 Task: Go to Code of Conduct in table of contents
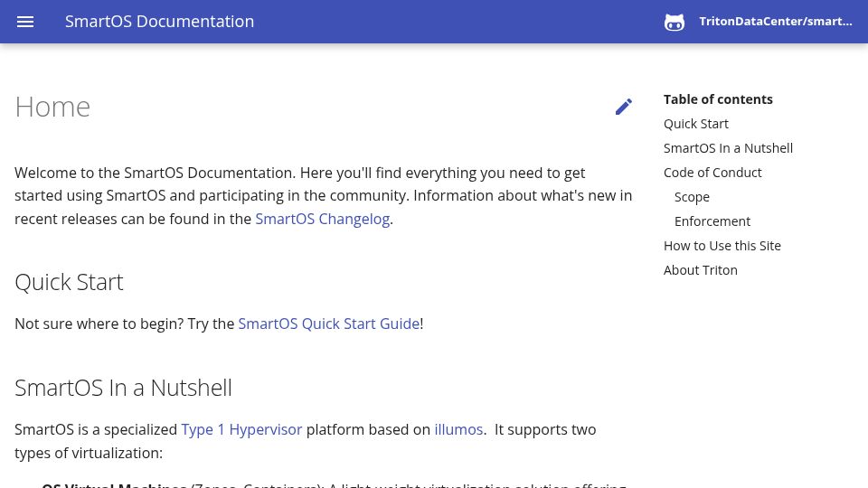coord(712,173)
